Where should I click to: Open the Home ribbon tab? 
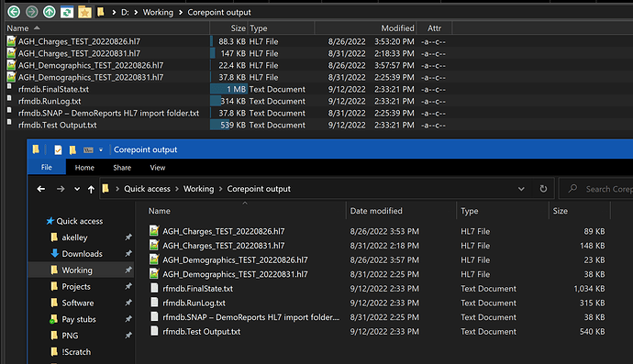click(84, 168)
